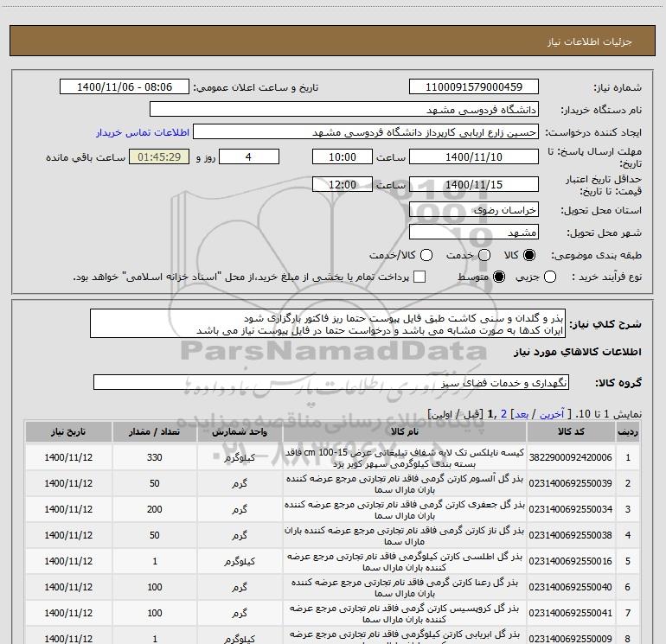Click the days remaining field showing 4
The height and width of the screenshot is (644, 666).
(249, 156)
